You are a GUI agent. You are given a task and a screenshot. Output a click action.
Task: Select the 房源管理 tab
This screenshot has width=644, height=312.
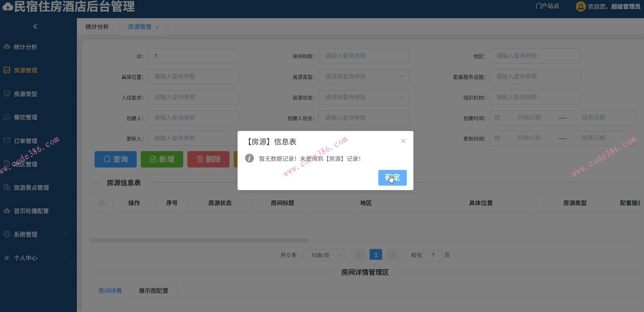tap(139, 27)
